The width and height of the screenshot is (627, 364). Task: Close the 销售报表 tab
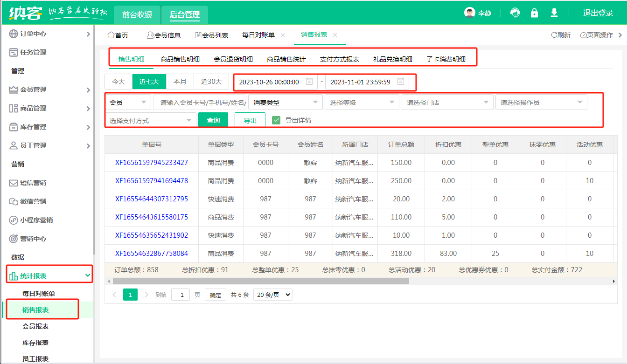tap(335, 35)
